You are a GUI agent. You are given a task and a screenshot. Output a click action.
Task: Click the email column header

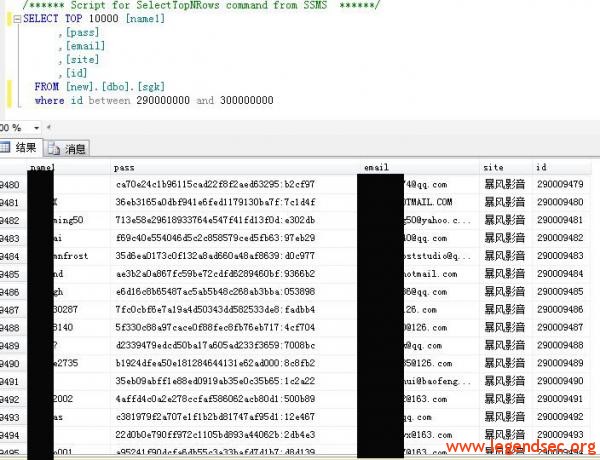click(x=420, y=168)
